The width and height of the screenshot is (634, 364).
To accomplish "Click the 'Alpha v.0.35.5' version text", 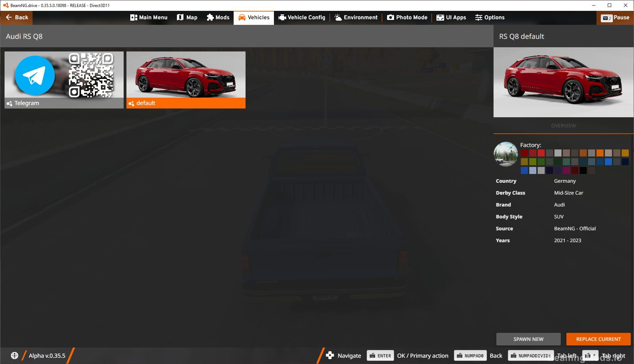I will click(47, 356).
